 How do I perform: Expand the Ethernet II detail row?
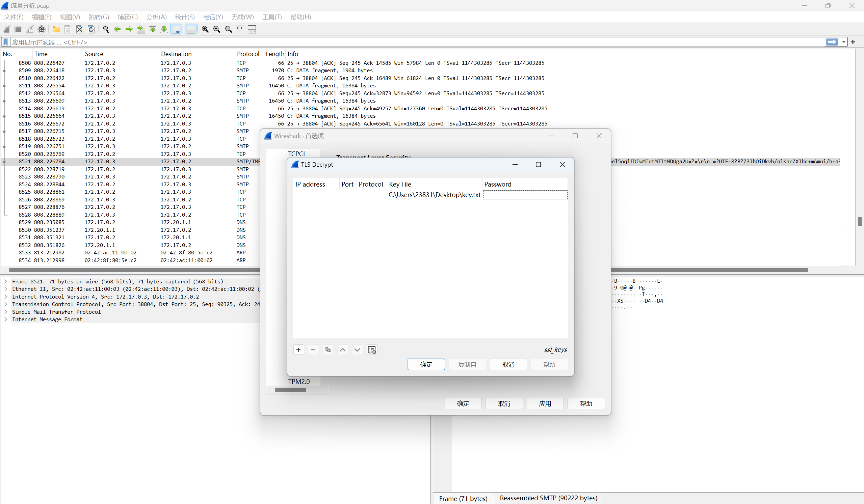pyautogui.click(x=5, y=289)
